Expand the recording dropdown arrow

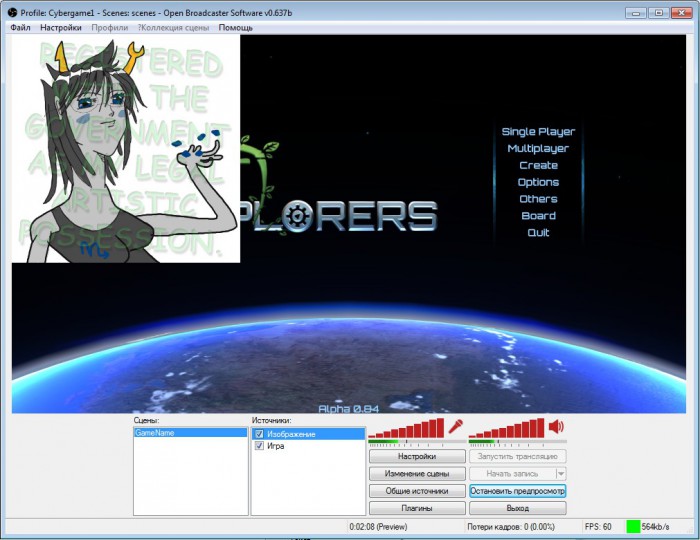pyautogui.click(x=560, y=473)
